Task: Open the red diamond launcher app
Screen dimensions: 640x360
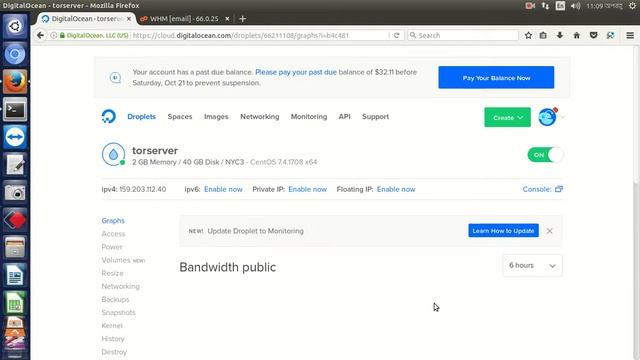Action: click(x=15, y=220)
